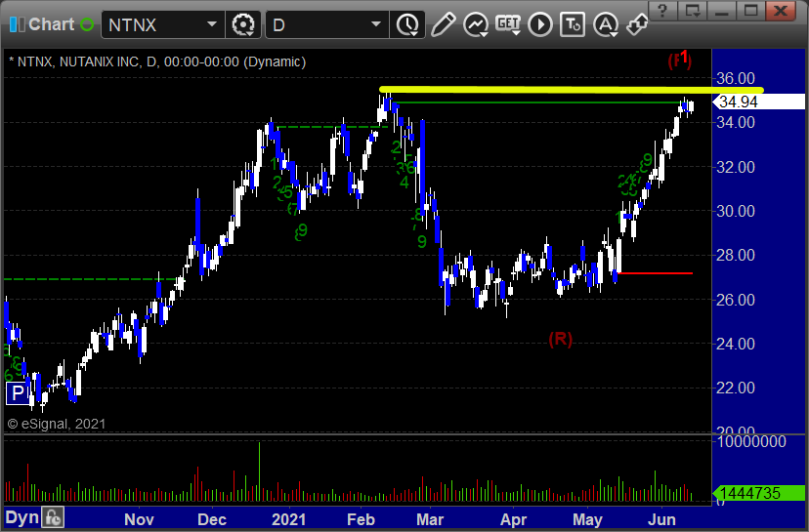Open the help question mark button
Viewport: 809px width, 532px height.
[663, 11]
